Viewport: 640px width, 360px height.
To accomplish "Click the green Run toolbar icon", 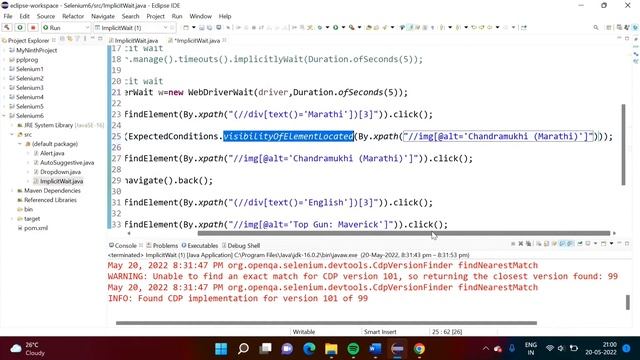I will point(336,27).
